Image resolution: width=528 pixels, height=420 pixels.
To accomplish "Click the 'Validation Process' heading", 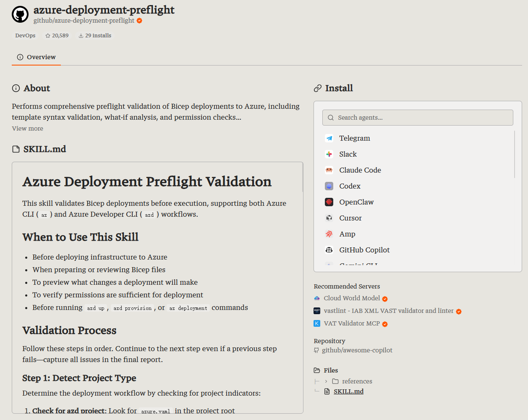I will point(69,330).
